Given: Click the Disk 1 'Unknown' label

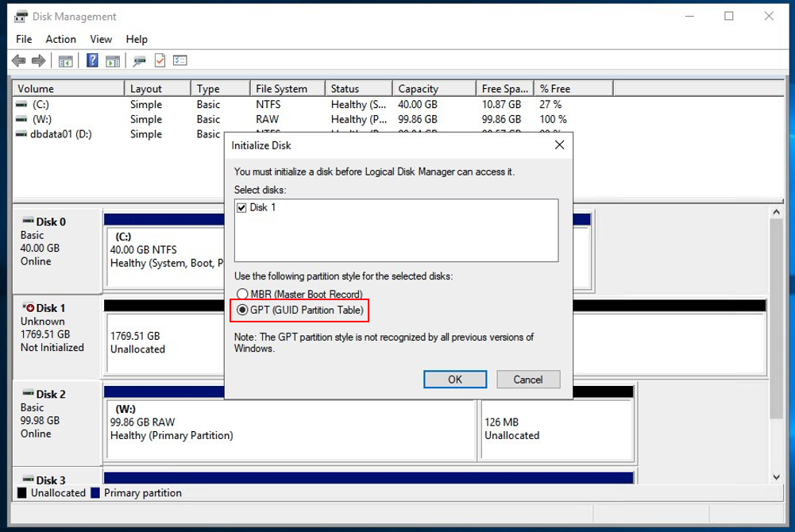Looking at the screenshot, I should click(x=43, y=322).
